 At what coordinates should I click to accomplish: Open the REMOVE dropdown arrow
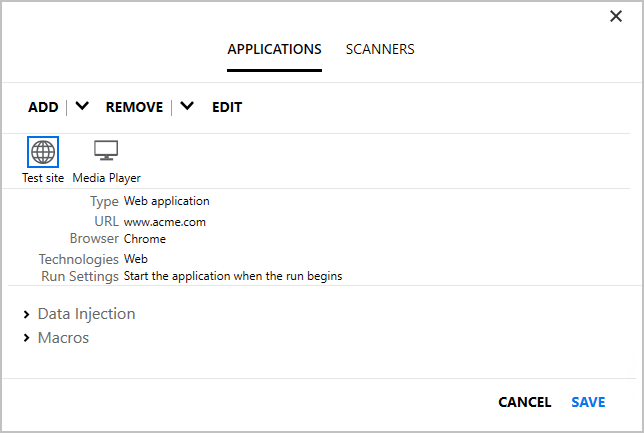[x=186, y=107]
